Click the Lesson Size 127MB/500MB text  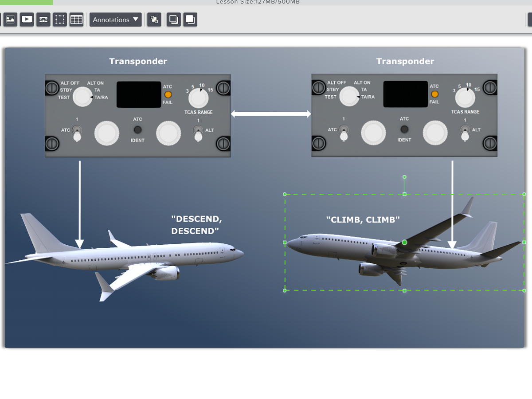258,2
